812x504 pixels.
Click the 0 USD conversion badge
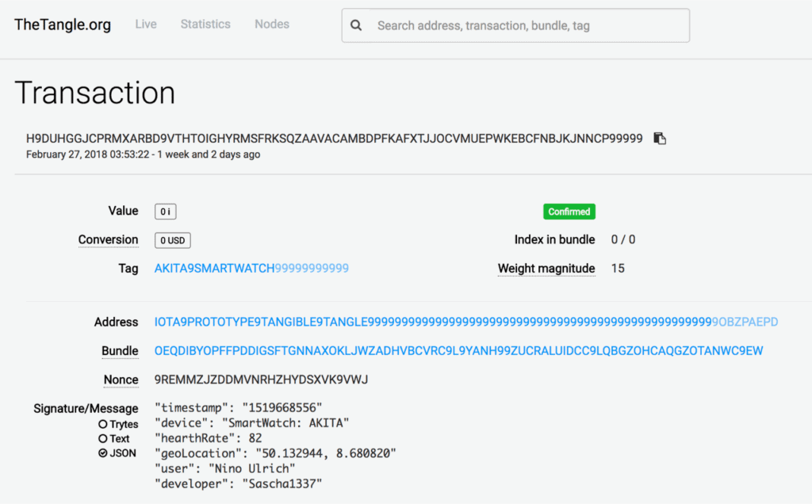tap(172, 240)
